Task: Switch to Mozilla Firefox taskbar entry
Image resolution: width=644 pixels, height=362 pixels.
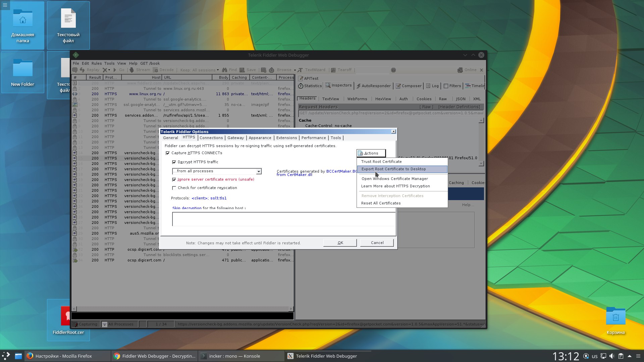Action: (x=67, y=356)
